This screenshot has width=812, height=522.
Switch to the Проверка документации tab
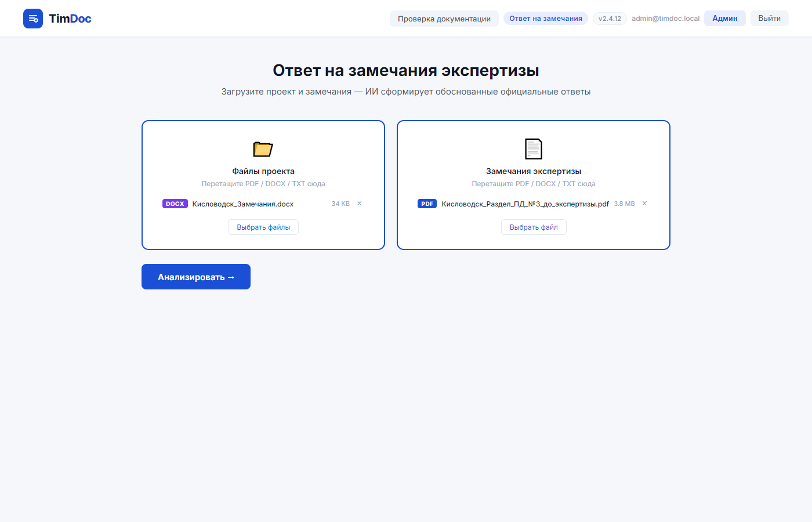point(444,18)
